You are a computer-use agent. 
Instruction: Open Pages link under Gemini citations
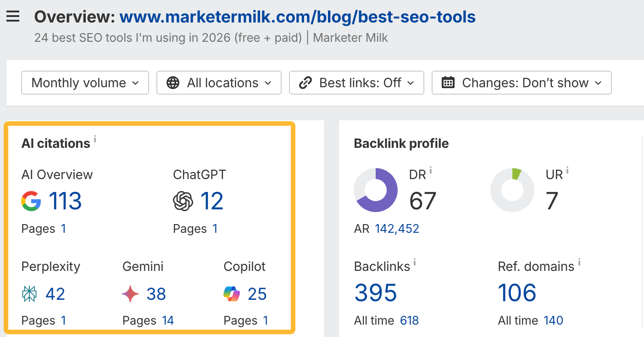coord(167,320)
